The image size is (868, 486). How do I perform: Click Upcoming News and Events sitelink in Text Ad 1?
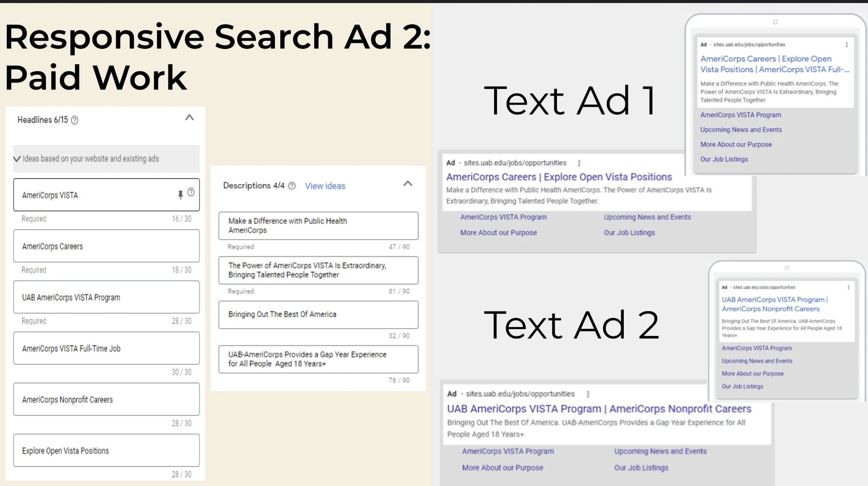coord(647,217)
